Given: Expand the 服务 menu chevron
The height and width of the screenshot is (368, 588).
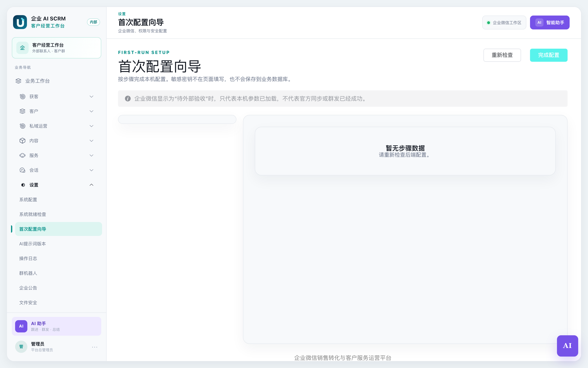Looking at the screenshot, I should coord(91,156).
